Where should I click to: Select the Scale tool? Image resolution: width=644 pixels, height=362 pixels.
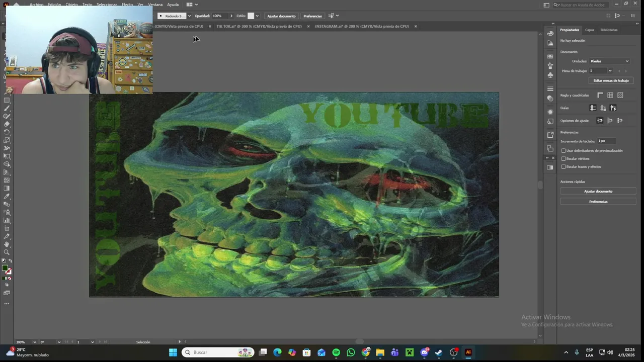(7, 140)
